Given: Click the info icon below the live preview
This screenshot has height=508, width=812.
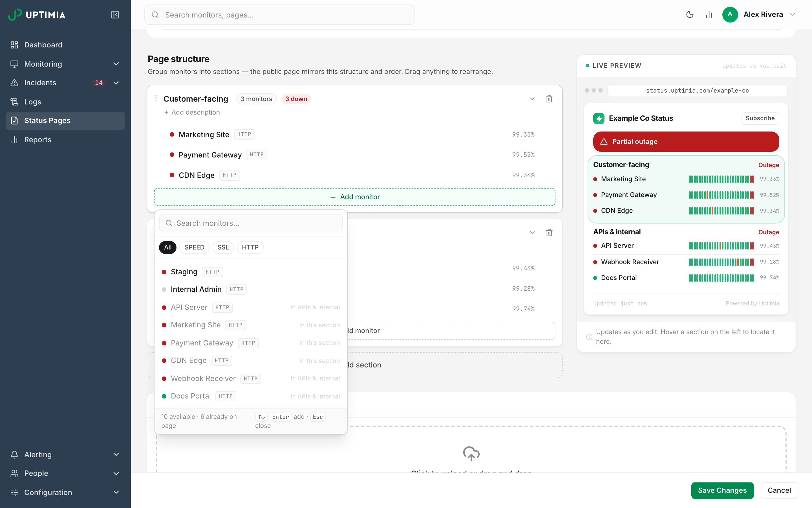Looking at the screenshot, I should [x=589, y=337].
